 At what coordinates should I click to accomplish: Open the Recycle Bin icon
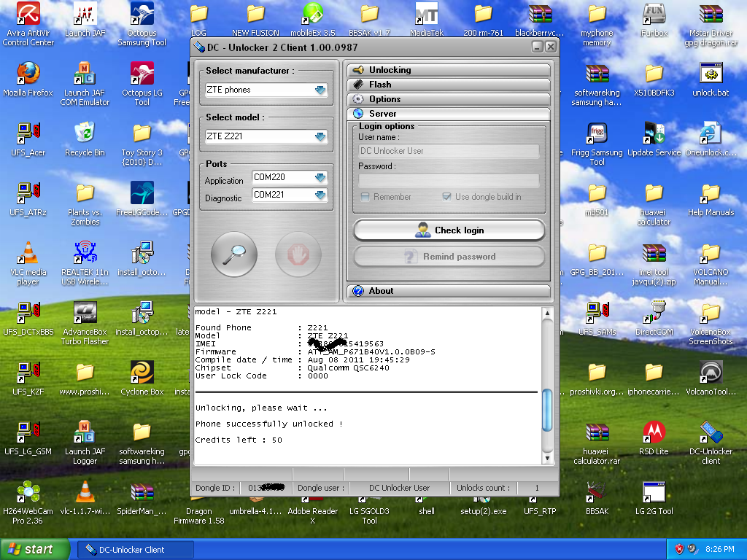point(85,139)
